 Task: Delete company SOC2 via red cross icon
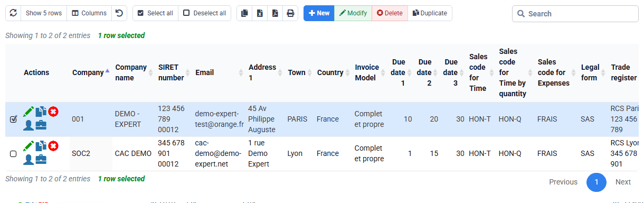tap(53, 146)
